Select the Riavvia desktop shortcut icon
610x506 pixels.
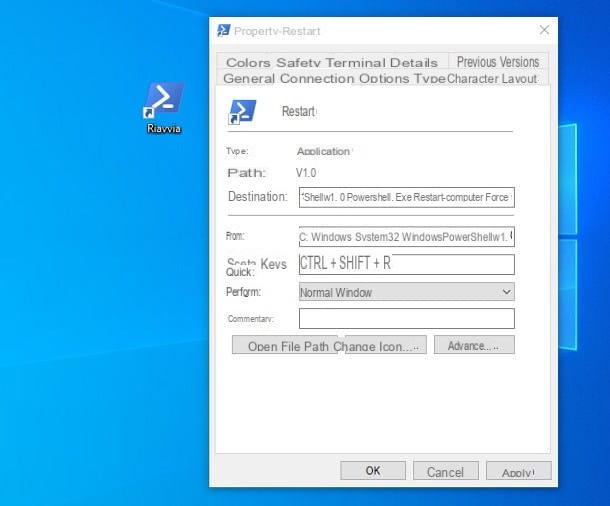pos(163,107)
